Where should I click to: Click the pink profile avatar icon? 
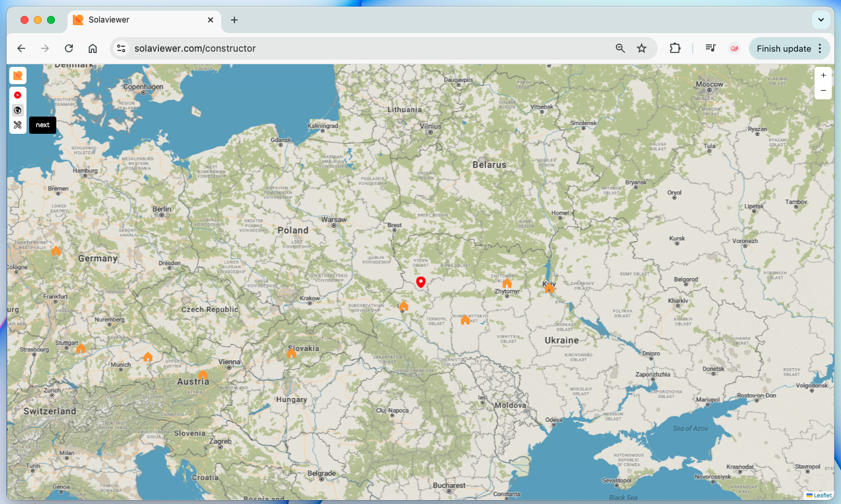click(734, 48)
